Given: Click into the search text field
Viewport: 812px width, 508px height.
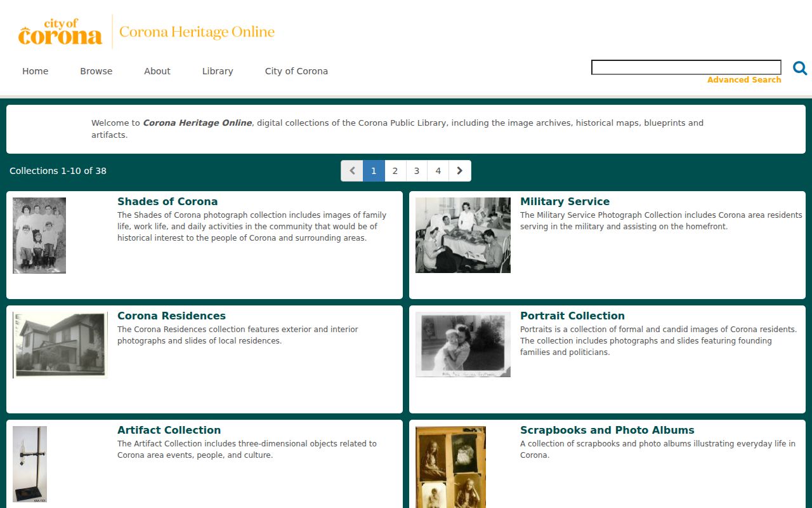Looking at the screenshot, I should coord(686,67).
